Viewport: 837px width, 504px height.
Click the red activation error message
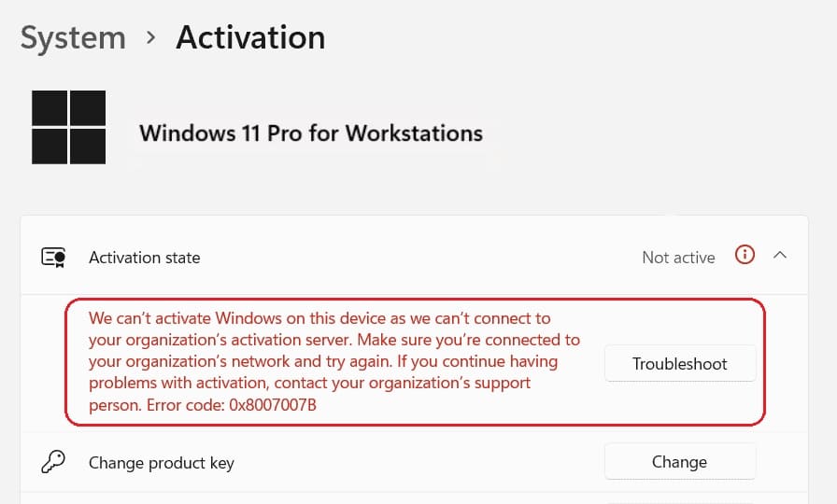[x=334, y=361]
